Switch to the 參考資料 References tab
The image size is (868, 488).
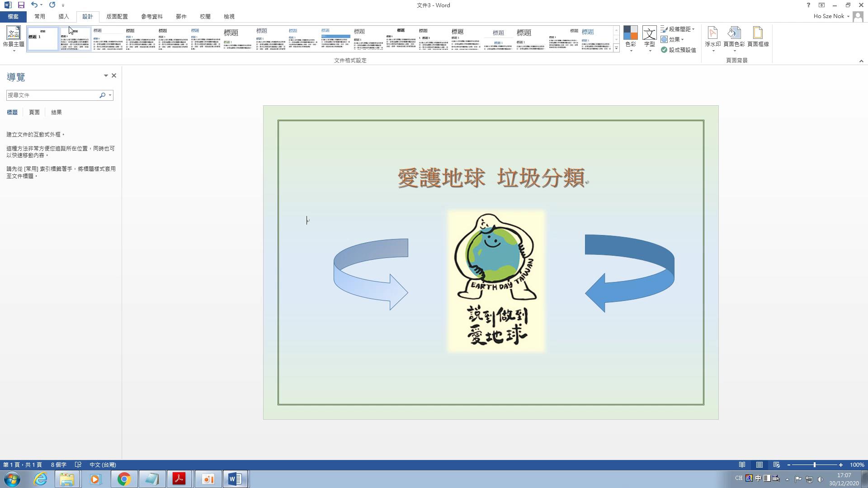(x=152, y=16)
